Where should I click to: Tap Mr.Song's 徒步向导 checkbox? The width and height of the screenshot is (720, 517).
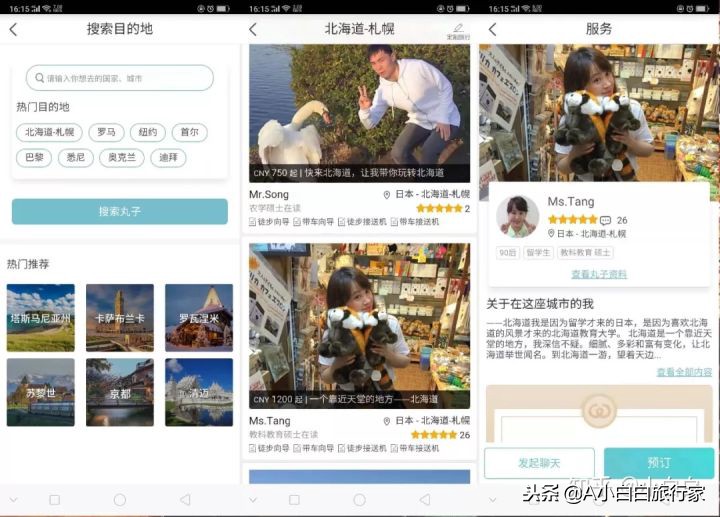click(253, 222)
